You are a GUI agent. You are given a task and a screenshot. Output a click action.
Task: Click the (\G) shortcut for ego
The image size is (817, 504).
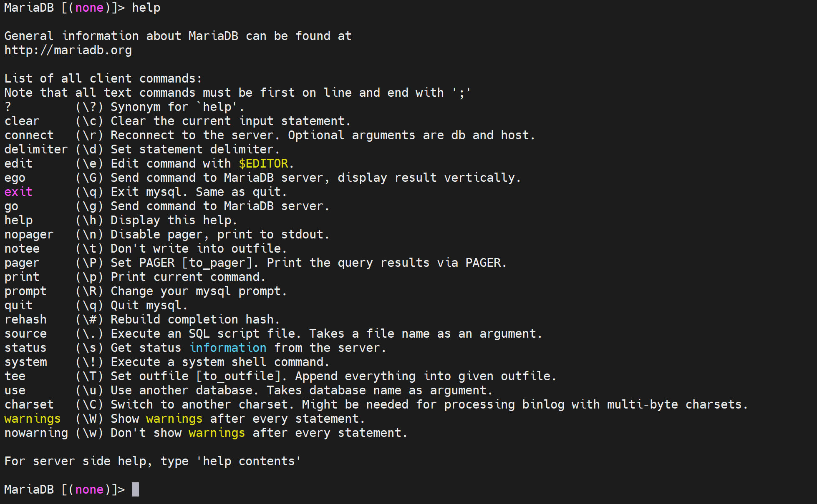tap(89, 178)
